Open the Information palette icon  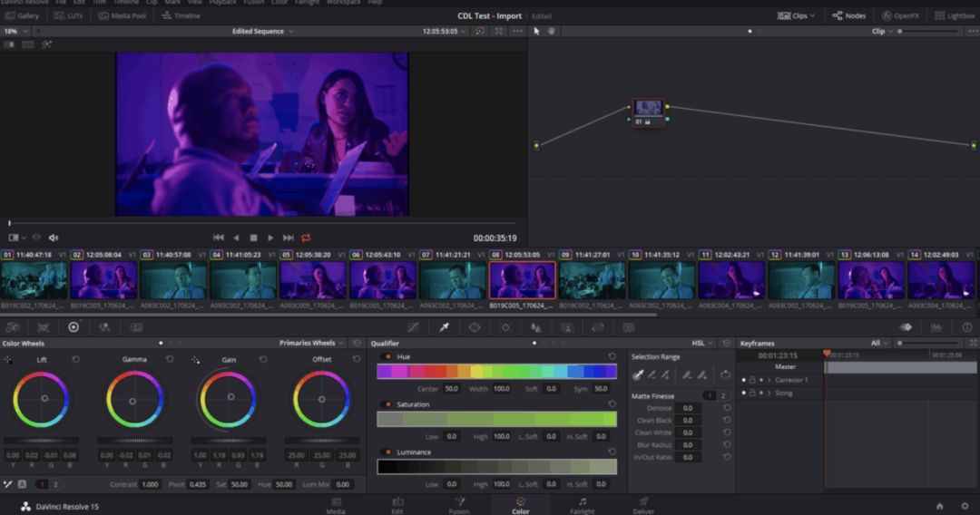(967, 327)
